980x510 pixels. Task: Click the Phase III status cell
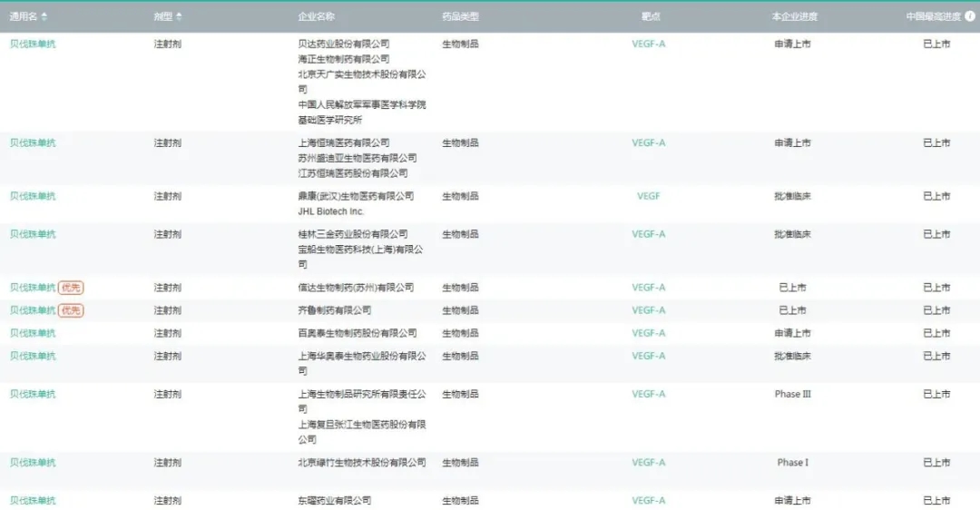[x=793, y=394]
